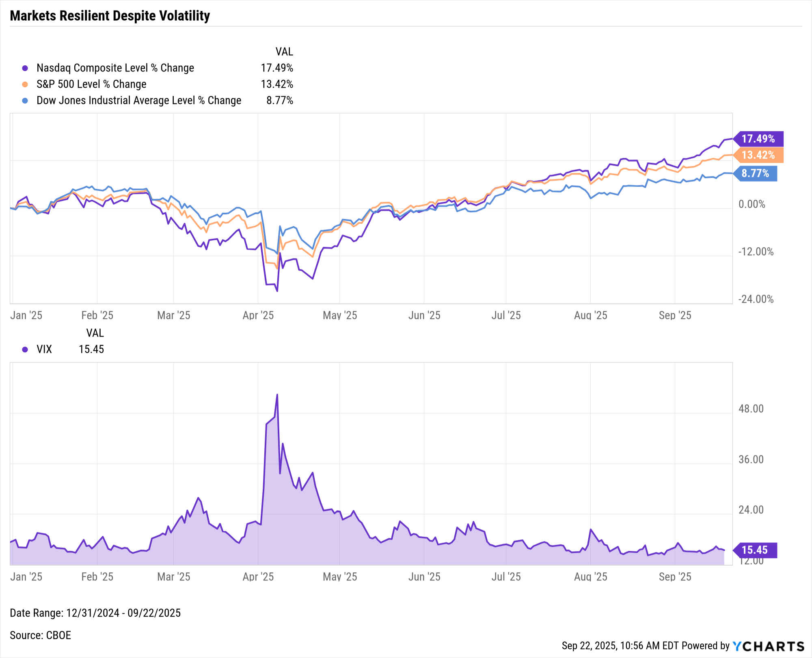This screenshot has width=812, height=658.
Task: Select the Nasdaq Composite Level % Change label
Action: point(115,68)
